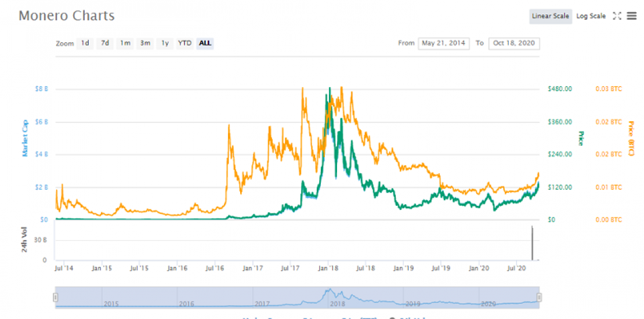644x319 pixels.
Task: Open the chart hamburger menu
Action: coord(632,16)
